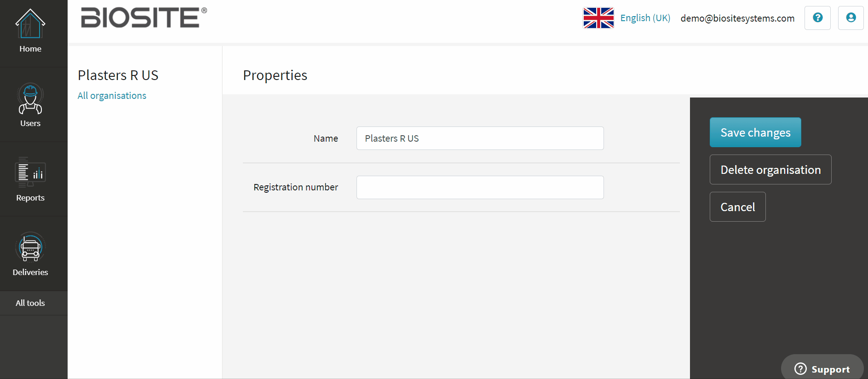The width and height of the screenshot is (868, 379).
Task: Open the English (UK) language selector
Action: pos(645,18)
